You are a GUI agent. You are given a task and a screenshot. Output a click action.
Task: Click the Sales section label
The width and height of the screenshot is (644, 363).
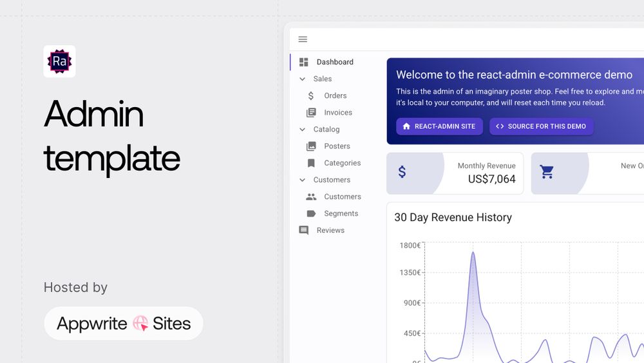(x=323, y=79)
